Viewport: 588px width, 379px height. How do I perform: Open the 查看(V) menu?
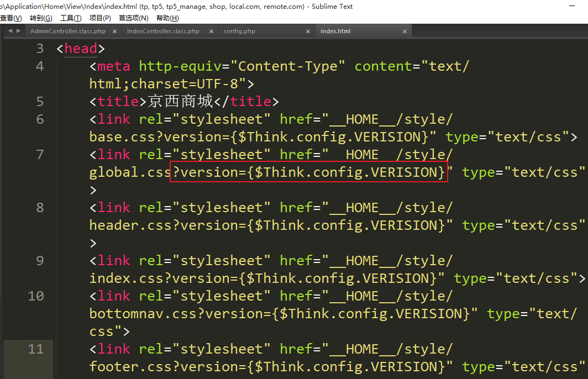11,18
